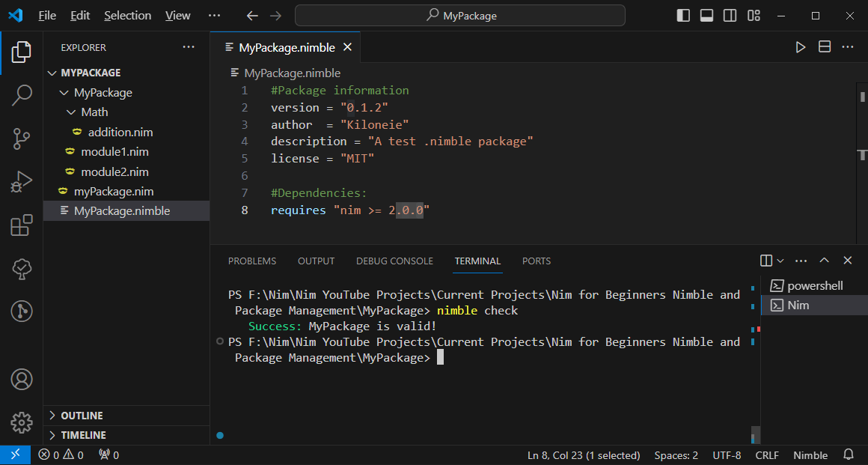Open the Extensions view icon
The width and height of the screenshot is (868, 465).
(21, 225)
